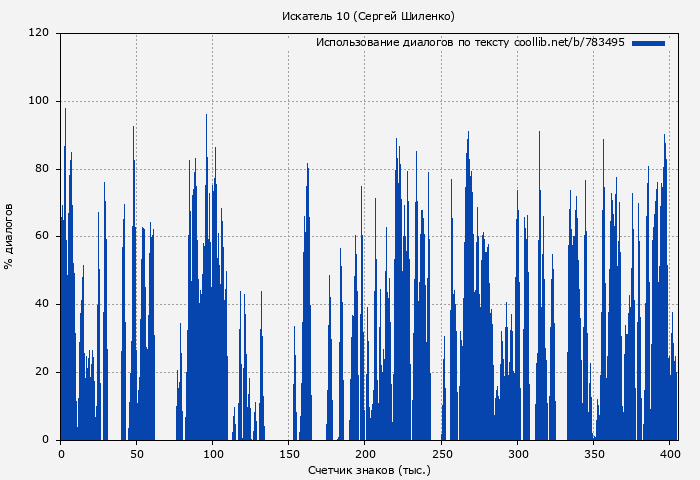Click the y-axis tick label 60
This screenshot has height=480, width=700.
tap(42, 237)
